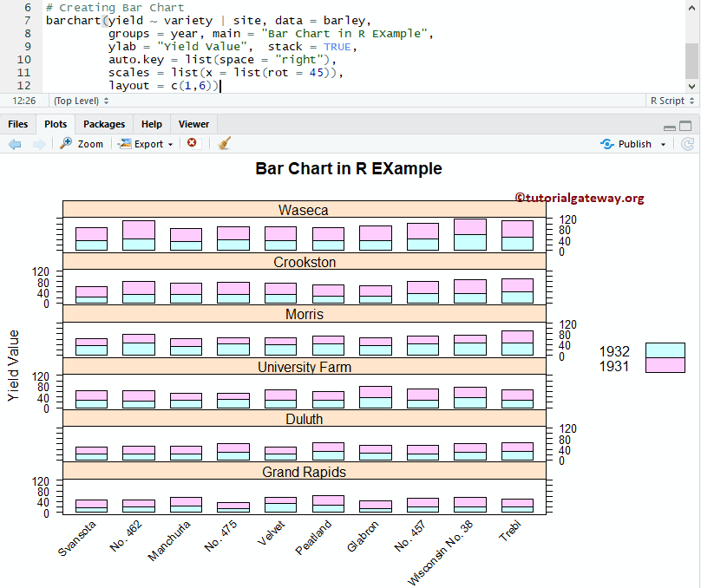Click the source editor scrollbar down arrow
Image resolution: width=701 pixels, height=588 pixels.
tap(692, 85)
